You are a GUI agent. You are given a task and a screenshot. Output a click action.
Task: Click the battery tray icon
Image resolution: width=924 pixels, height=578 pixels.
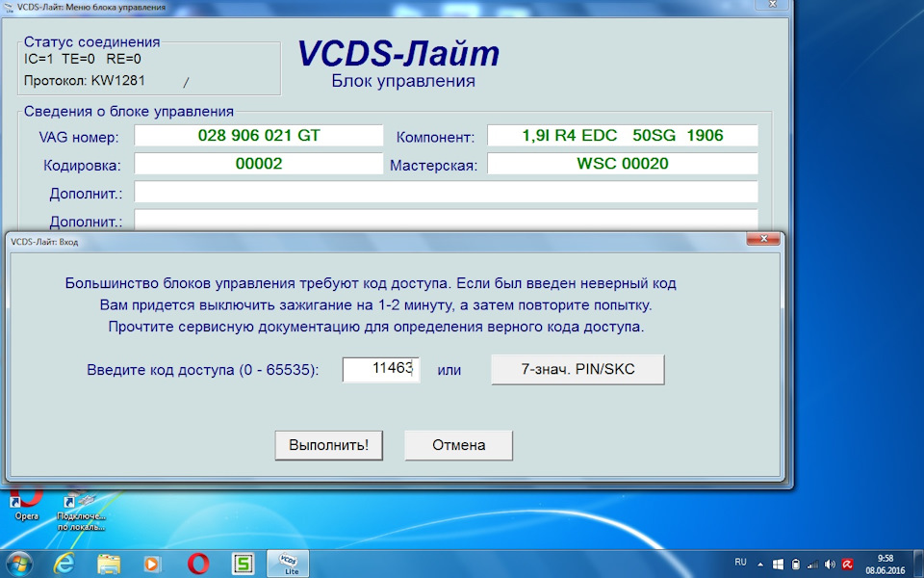click(796, 565)
